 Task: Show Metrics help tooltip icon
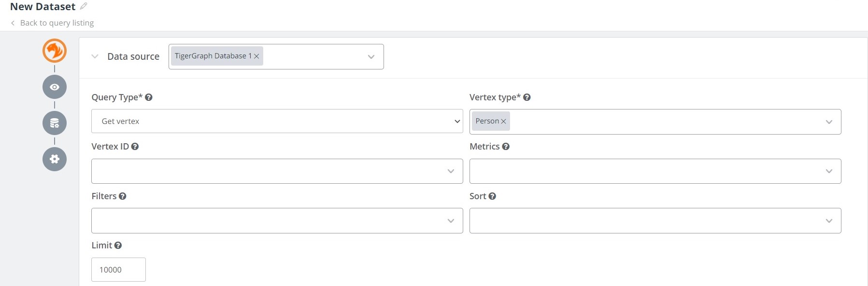click(506, 147)
